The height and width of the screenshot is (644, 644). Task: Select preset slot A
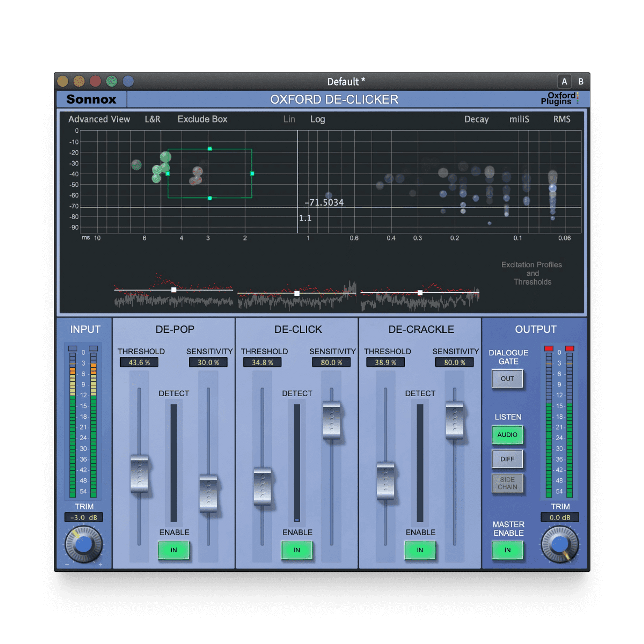pos(564,82)
